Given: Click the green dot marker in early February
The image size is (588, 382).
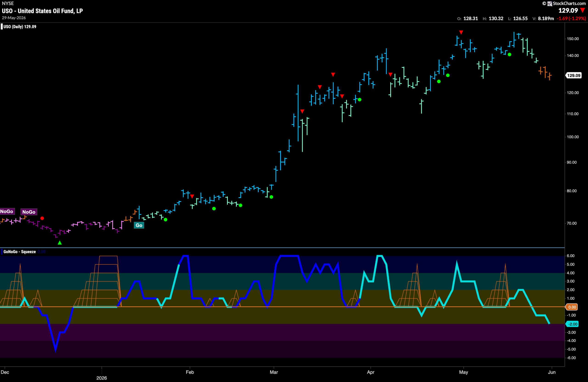Looking at the screenshot, I should tap(214, 209).
